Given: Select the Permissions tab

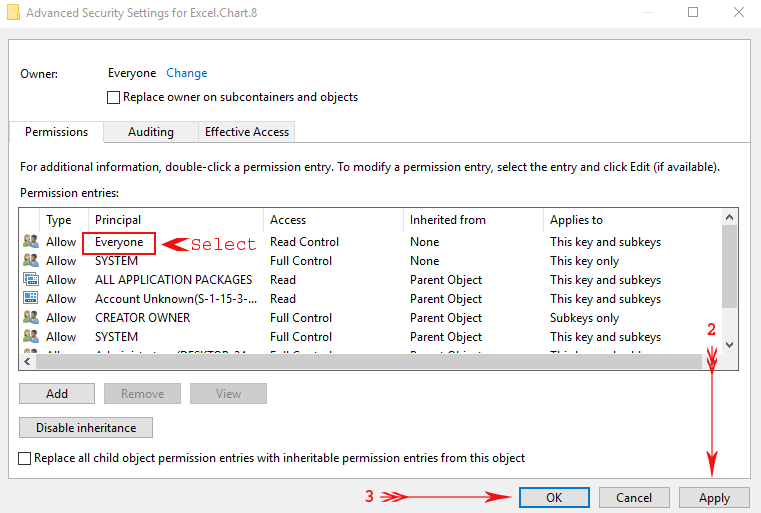Looking at the screenshot, I should (57, 132).
